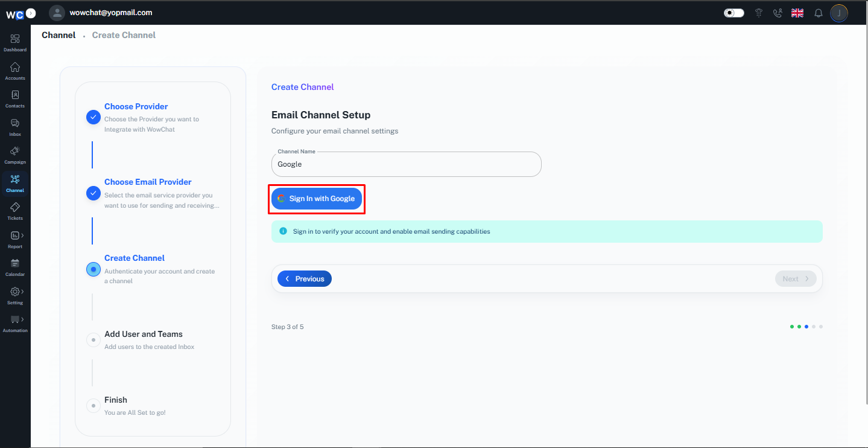Click the Choose Email Provider checkmark circle
Screen dimensions: 868x448
[93, 193]
